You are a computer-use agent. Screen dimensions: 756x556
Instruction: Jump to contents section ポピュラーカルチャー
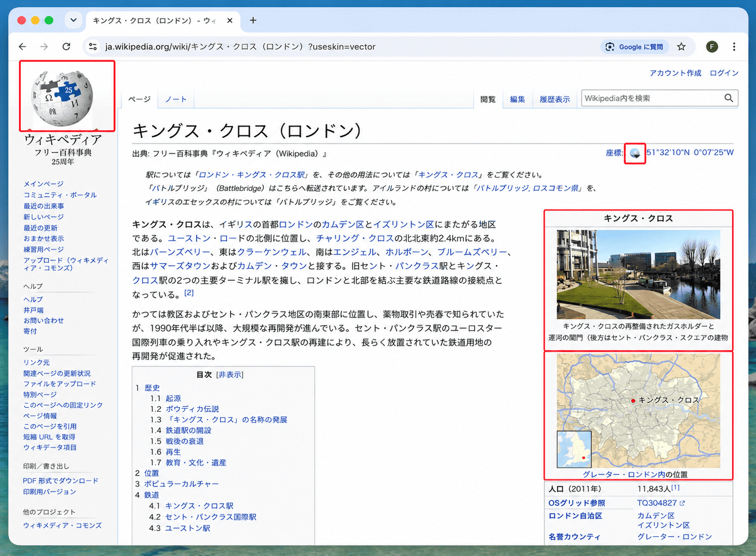(x=182, y=484)
